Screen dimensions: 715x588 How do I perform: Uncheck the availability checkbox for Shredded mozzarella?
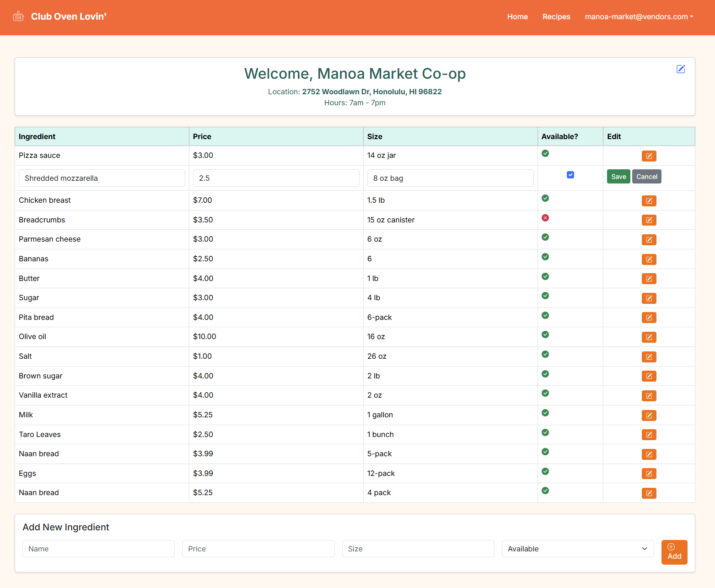(570, 175)
